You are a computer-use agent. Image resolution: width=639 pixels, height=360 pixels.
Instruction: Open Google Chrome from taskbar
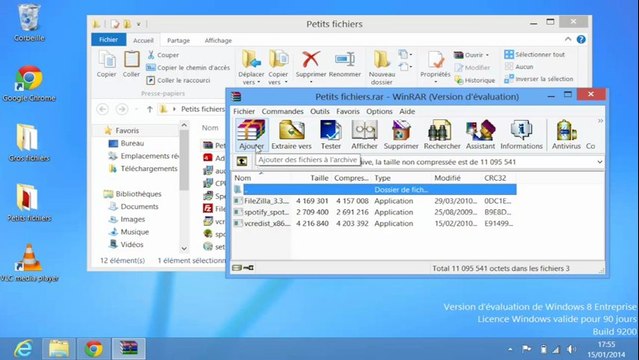94,349
